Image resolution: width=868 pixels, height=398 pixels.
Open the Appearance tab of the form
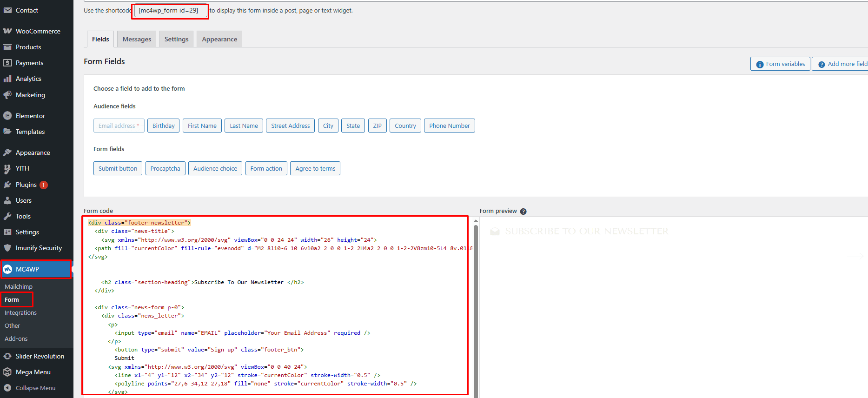click(219, 39)
